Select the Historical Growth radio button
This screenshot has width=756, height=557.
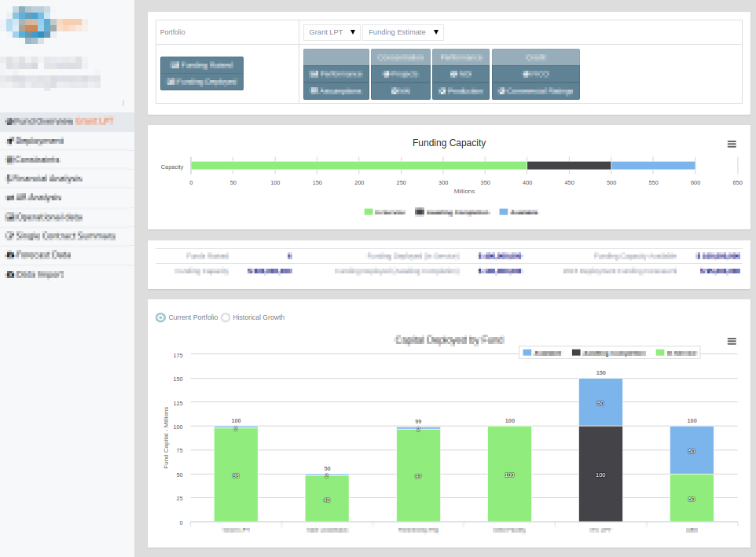coord(226,317)
